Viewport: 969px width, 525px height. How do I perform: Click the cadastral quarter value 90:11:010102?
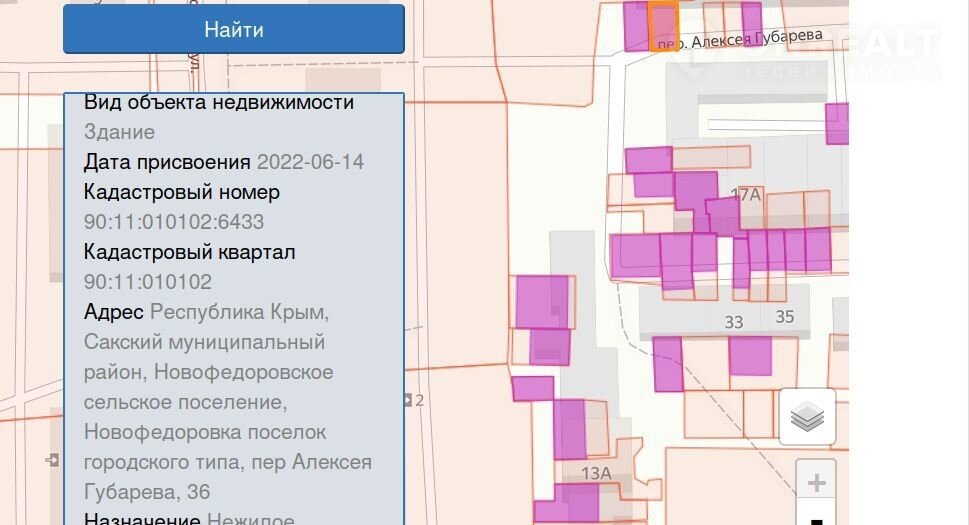click(x=148, y=282)
